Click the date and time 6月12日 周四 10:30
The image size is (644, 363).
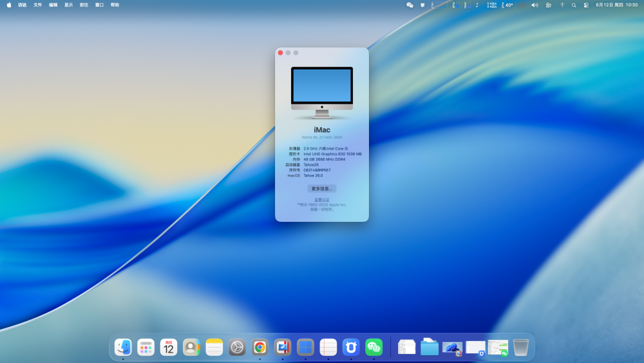[x=617, y=5]
